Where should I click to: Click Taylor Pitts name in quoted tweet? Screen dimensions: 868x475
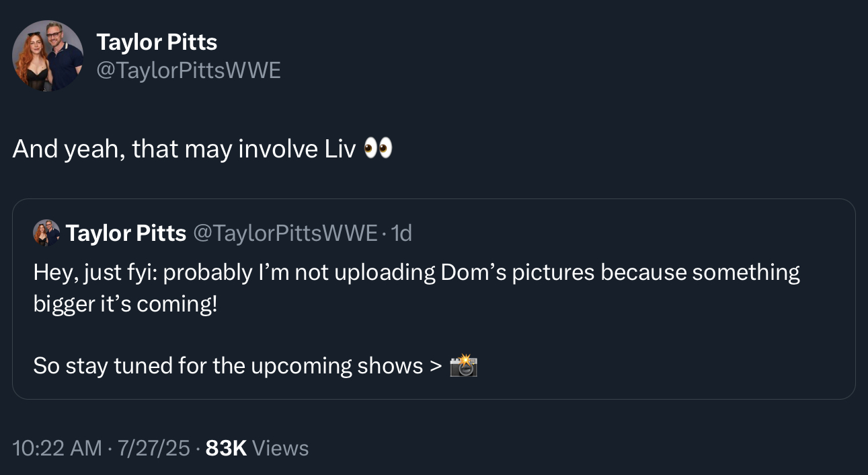126,233
